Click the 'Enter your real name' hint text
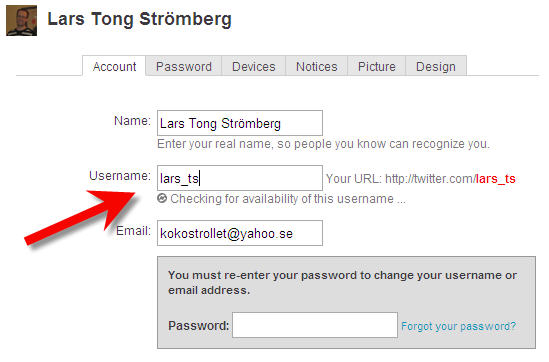 [x=324, y=144]
